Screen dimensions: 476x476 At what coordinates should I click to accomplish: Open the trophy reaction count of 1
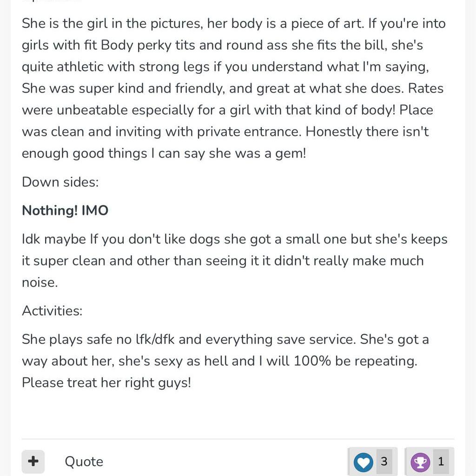pos(441,462)
